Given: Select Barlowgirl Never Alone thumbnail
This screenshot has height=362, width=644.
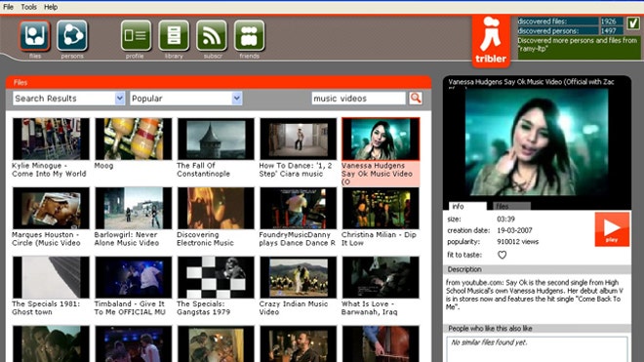Looking at the screenshot, I should click(133, 209).
